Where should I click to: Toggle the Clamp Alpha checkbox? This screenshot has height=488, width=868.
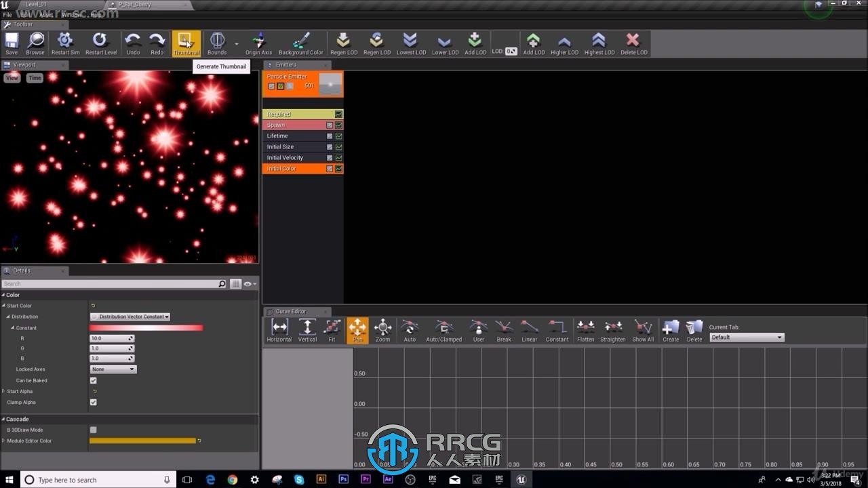[94, 402]
